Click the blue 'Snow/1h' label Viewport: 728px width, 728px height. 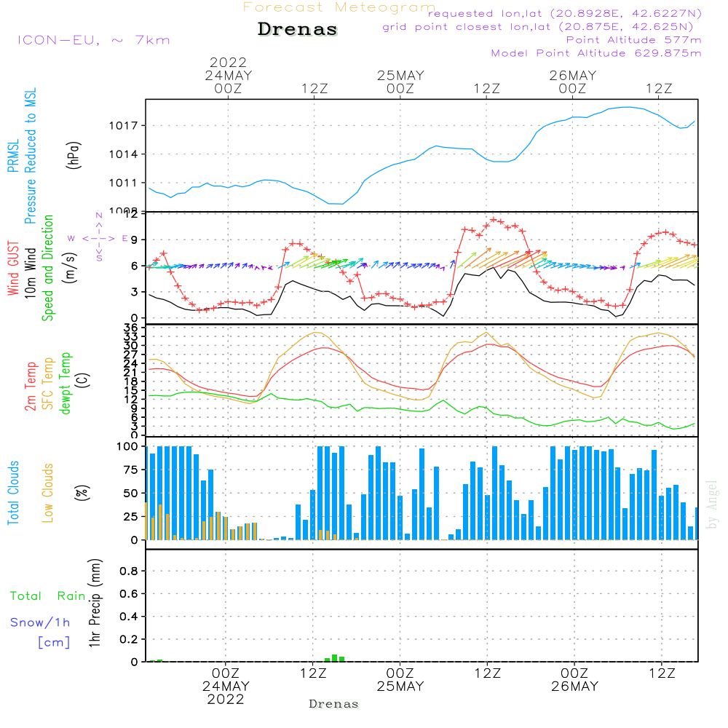pos(40,622)
